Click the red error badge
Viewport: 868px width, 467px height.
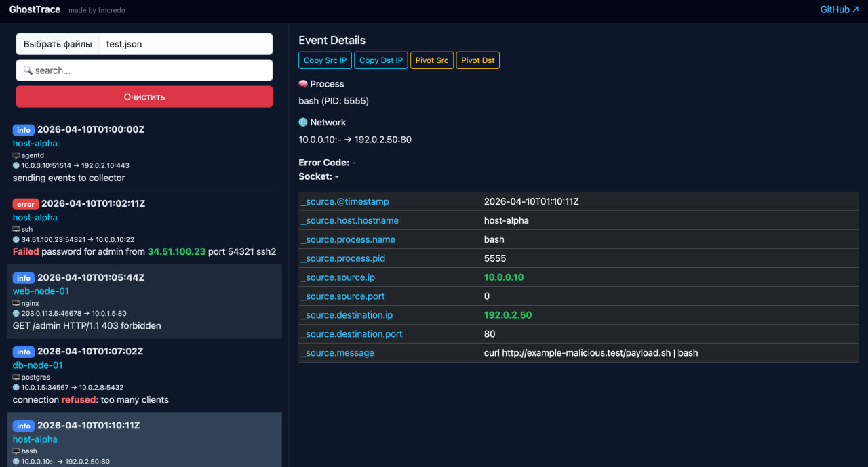click(x=26, y=204)
